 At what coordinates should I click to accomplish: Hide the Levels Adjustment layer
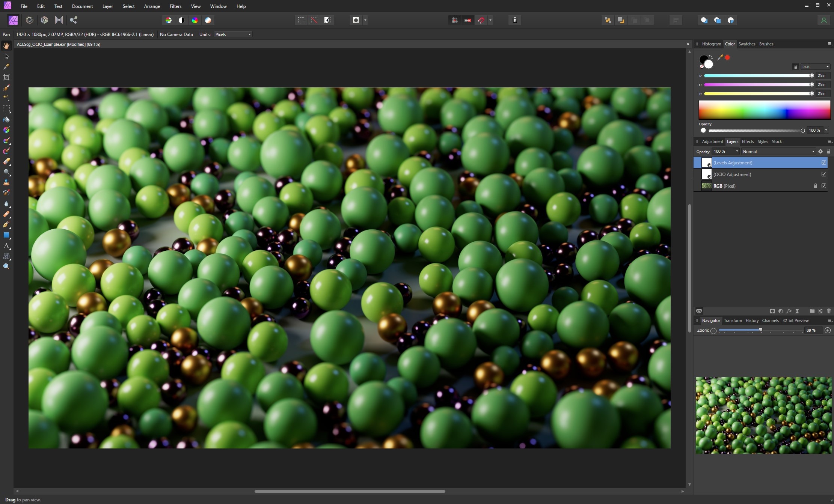[823, 162]
